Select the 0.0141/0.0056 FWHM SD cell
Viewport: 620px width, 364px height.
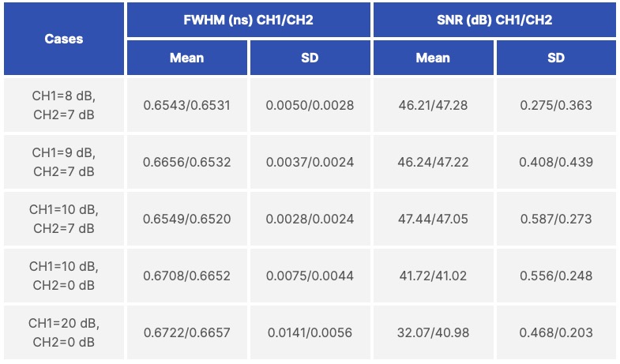click(310, 332)
